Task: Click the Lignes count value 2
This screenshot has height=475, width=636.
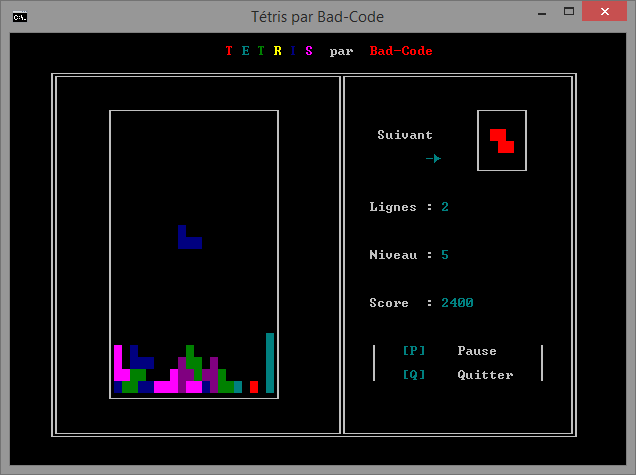Action: [x=445, y=207]
